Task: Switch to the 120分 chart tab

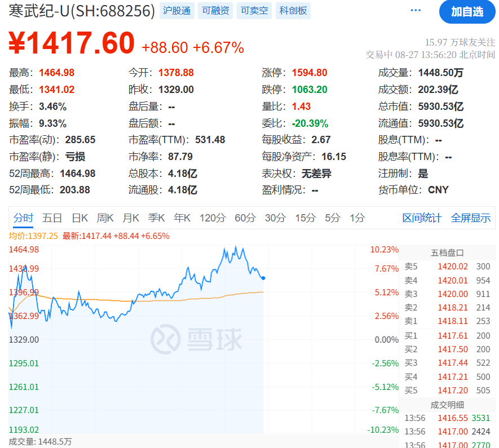Action: pyautogui.click(x=213, y=218)
